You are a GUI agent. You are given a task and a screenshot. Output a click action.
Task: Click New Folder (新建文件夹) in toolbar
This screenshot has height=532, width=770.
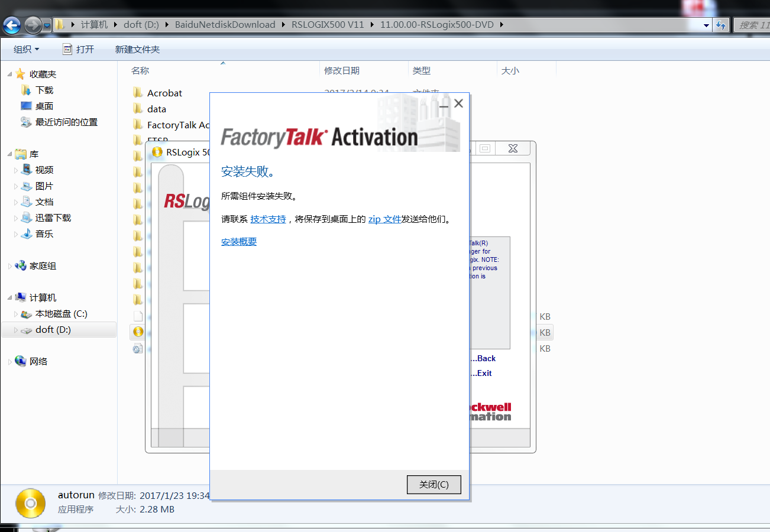pyautogui.click(x=137, y=49)
